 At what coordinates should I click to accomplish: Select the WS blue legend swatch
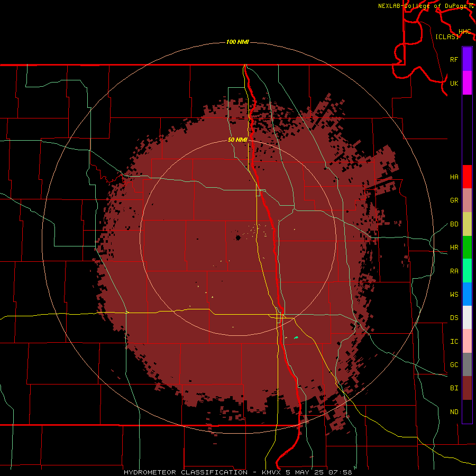coord(467,294)
